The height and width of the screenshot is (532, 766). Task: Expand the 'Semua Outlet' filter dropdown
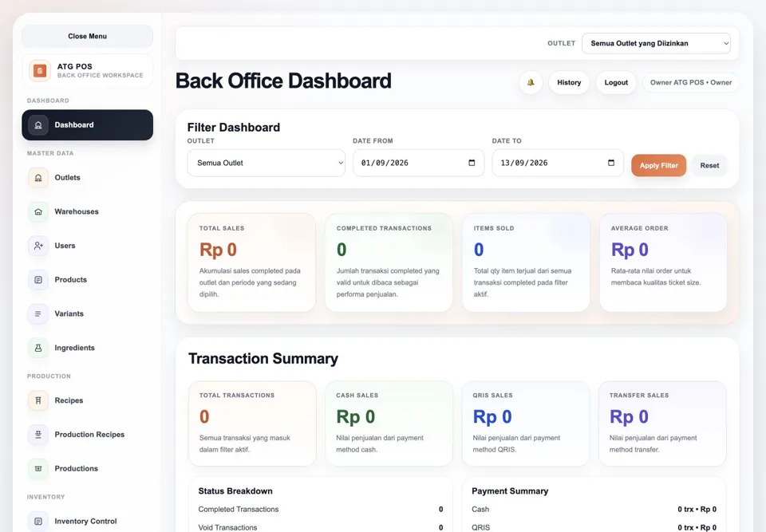267,163
